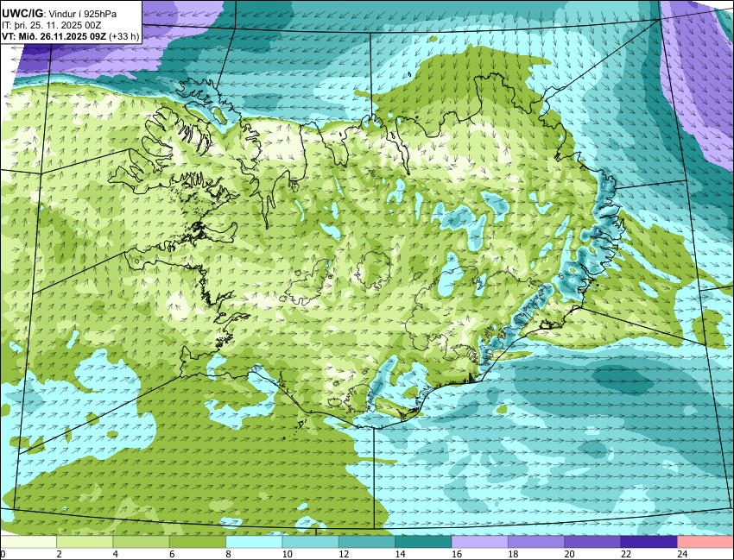Click the legend scale label '16'

pyautogui.click(x=457, y=554)
